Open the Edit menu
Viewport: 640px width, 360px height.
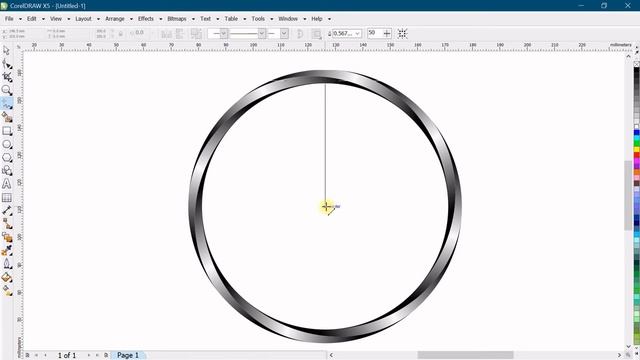(31, 19)
